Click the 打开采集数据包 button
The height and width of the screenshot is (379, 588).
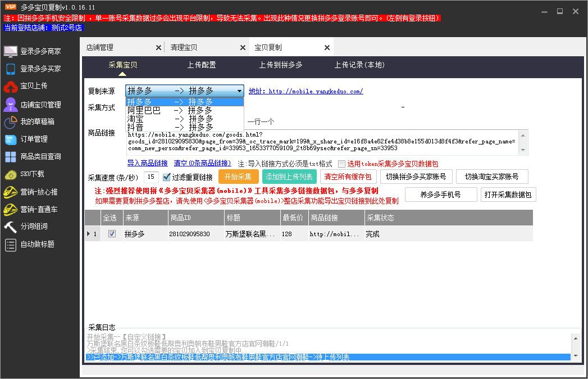click(x=508, y=195)
